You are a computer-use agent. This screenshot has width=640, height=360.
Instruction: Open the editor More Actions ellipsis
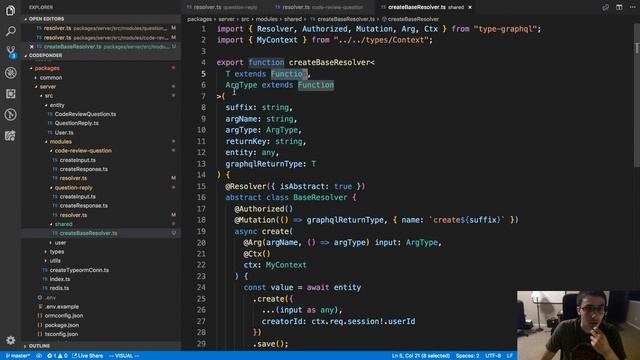pos(632,7)
